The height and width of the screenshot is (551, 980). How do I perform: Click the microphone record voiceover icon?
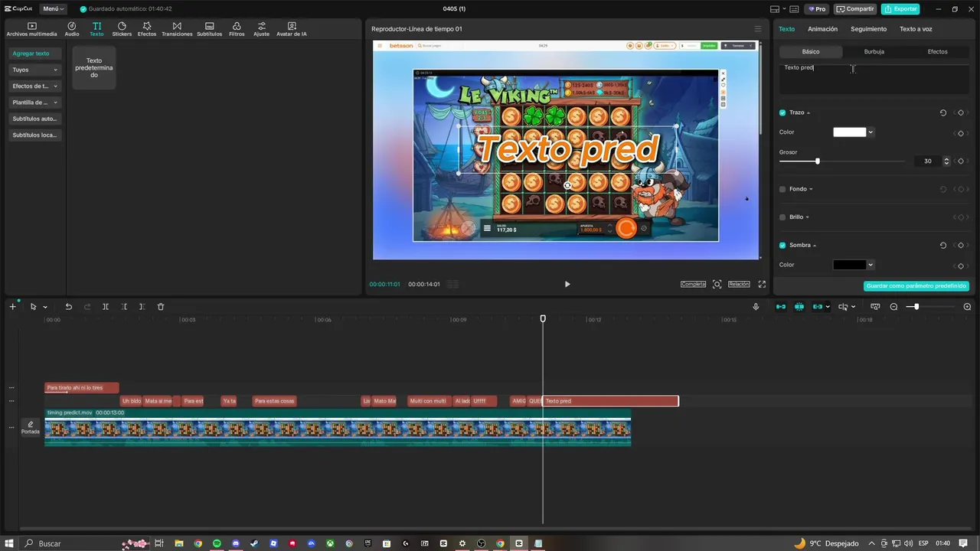point(756,307)
